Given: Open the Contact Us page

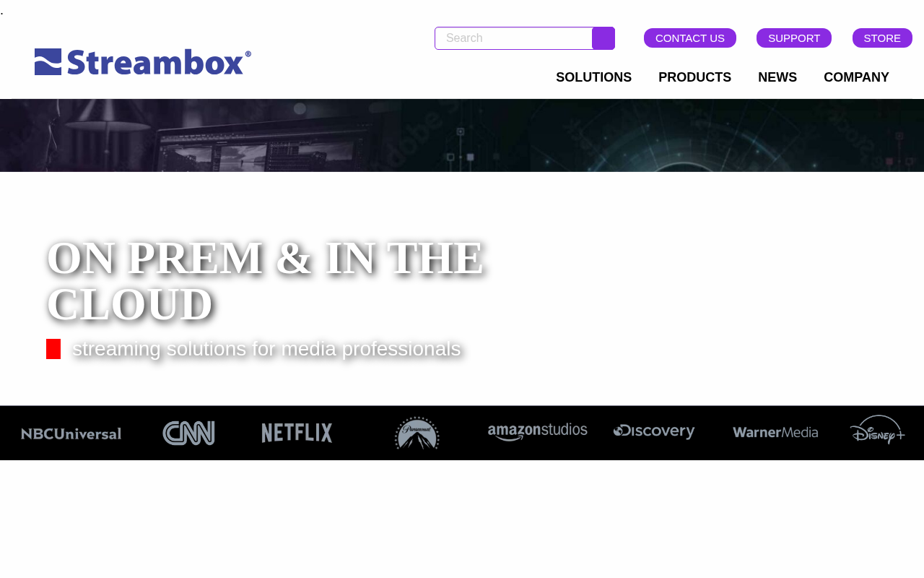Looking at the screenshot, I should [690, 38].
